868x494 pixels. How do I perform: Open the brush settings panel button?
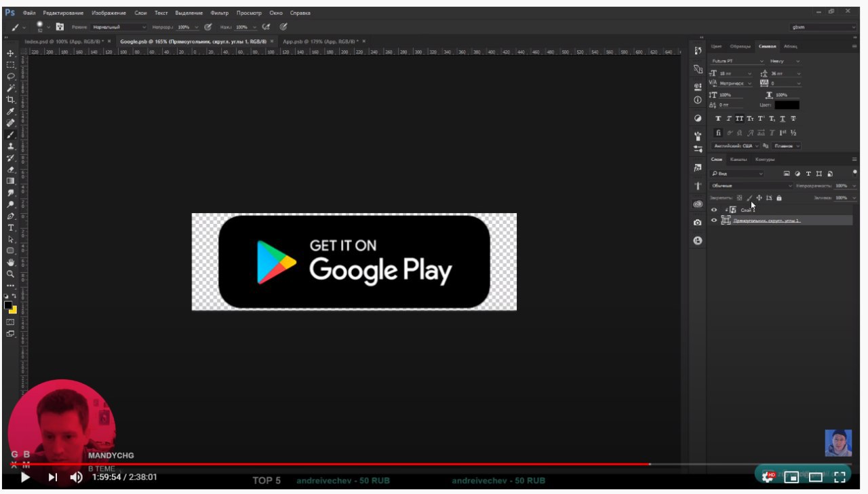60,27
